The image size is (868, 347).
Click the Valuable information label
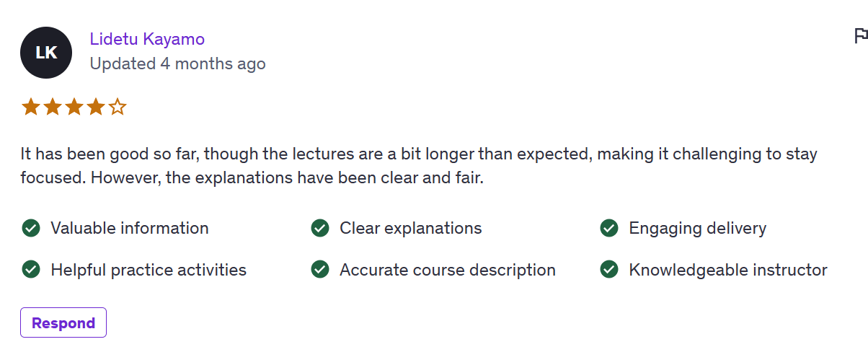129,228
